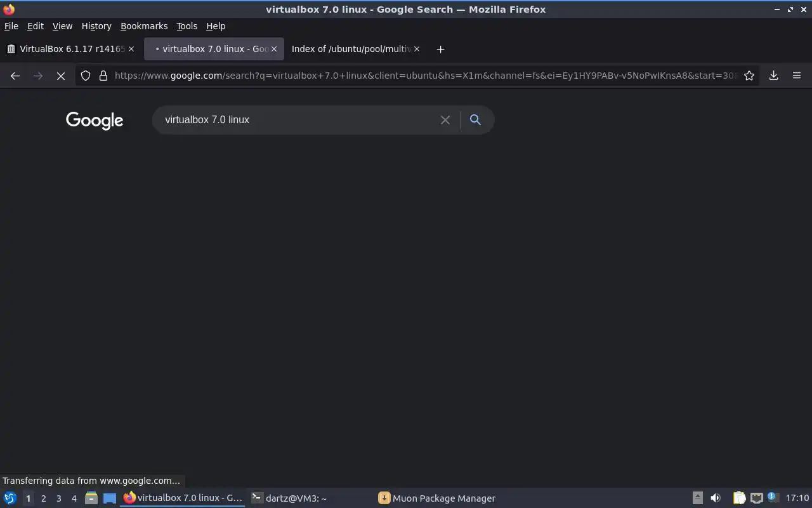The image size is (812, 508).
Task: Switch to virtual desktop 1
Action: tap(28, 498)
